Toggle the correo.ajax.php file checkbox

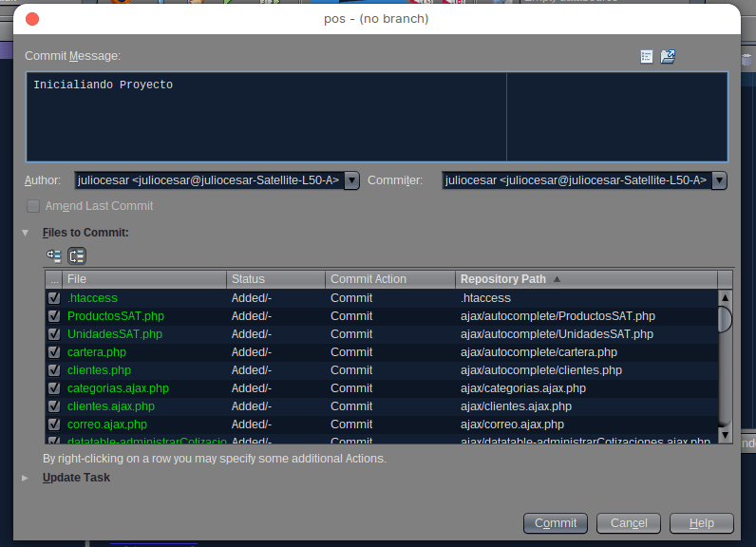pyautogui.click(x=54, y=424)
